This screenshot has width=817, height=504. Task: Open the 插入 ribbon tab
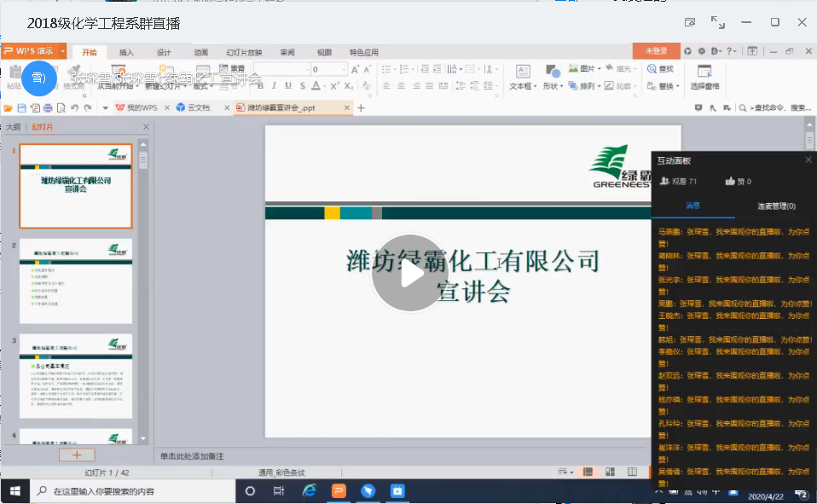[126, 52]
